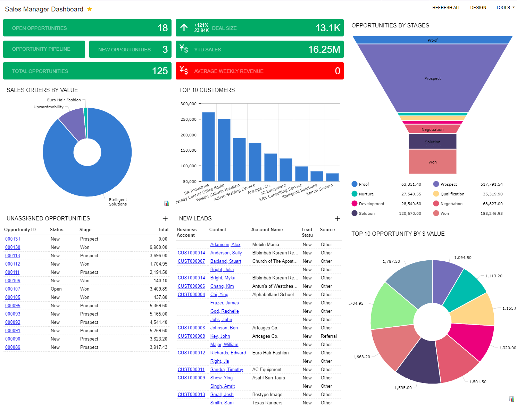Click Refresh All in the top bar
This screenshot has width=517, height=420.
(x=446, y=8)
